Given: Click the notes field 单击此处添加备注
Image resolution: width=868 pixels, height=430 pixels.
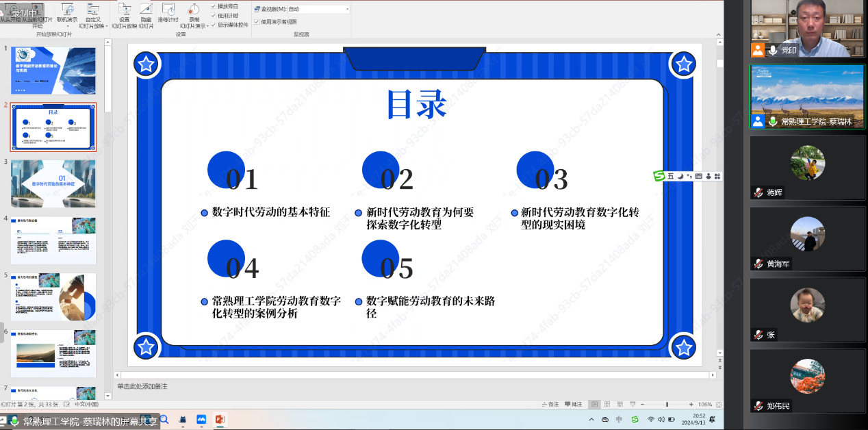Looking at the screenshot, I should point(142,387).
